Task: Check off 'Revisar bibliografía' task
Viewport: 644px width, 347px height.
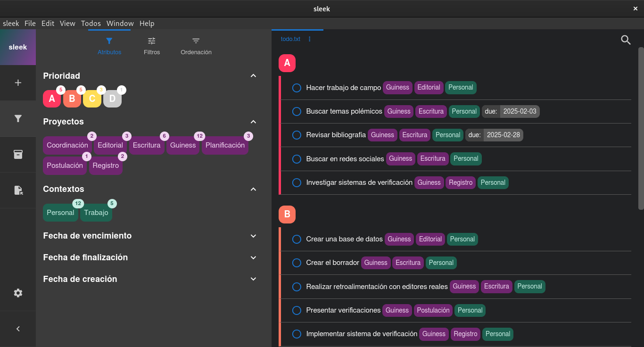Action: [297, 135]
